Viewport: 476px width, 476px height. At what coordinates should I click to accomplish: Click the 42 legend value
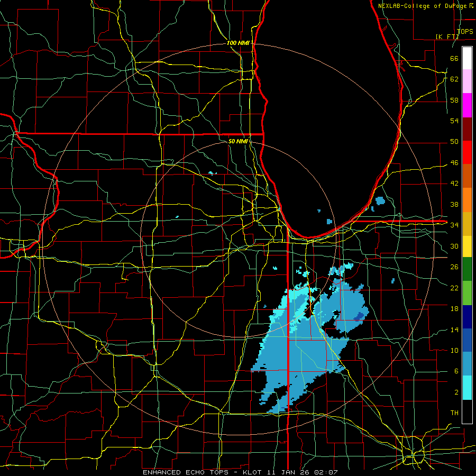[x=454, y=184]
